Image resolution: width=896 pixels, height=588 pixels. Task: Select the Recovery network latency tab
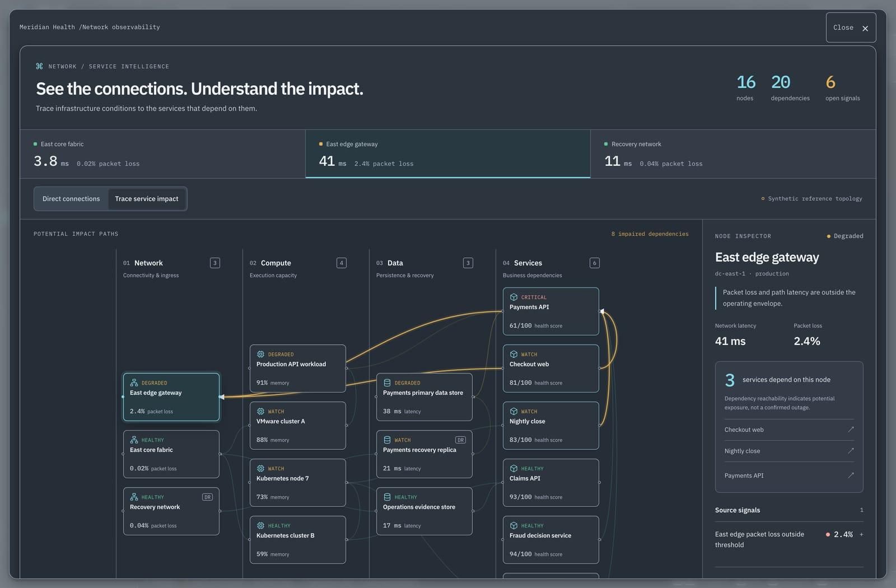coord(733,154)
